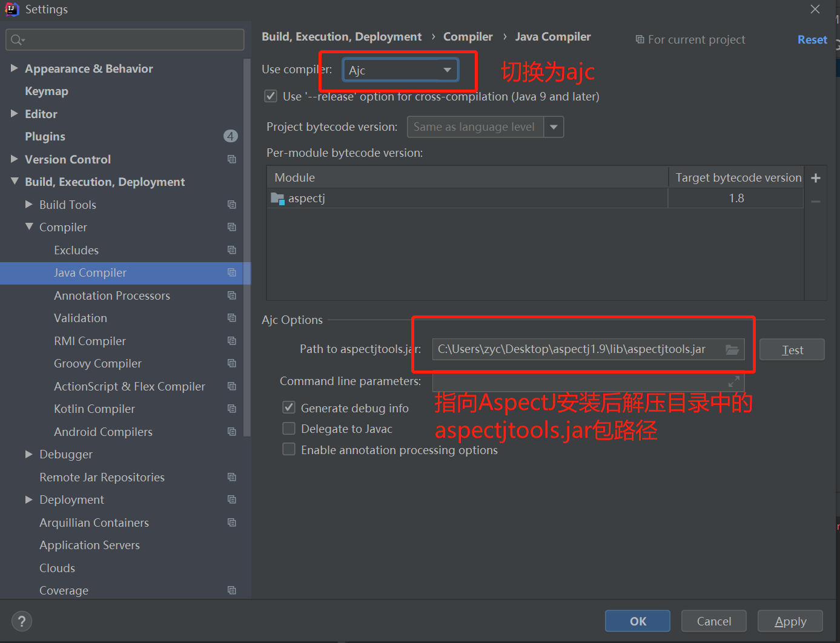Click the minus icon to remove module
Viewport: 840px width, 643px height.
pos(816,202)
